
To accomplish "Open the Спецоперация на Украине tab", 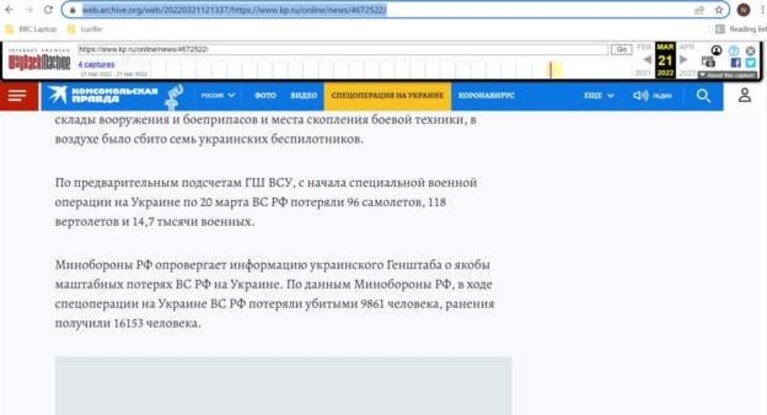I will pyautogui.click(x=387, y=95).
